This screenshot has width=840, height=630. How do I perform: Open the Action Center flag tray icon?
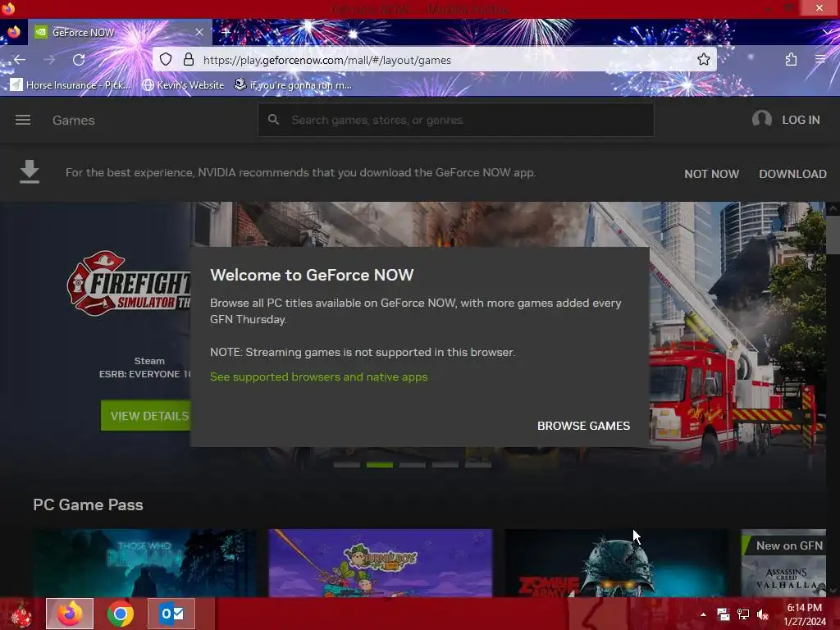coord(724,614)
